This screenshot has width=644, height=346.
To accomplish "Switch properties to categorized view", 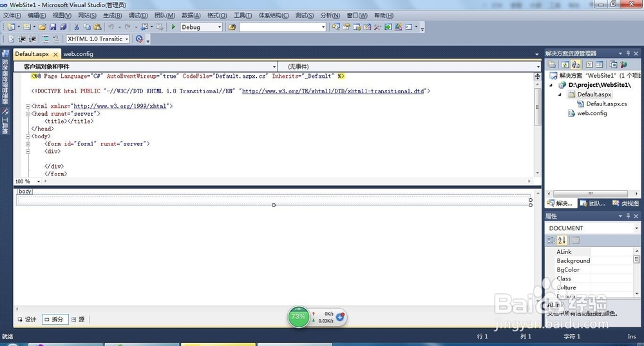I will point(551,241).
